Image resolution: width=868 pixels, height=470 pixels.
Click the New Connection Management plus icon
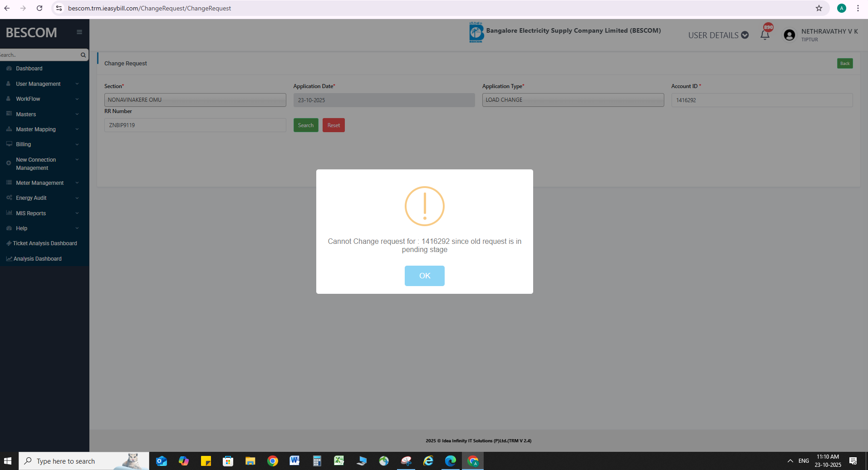(x=9, y=163)
